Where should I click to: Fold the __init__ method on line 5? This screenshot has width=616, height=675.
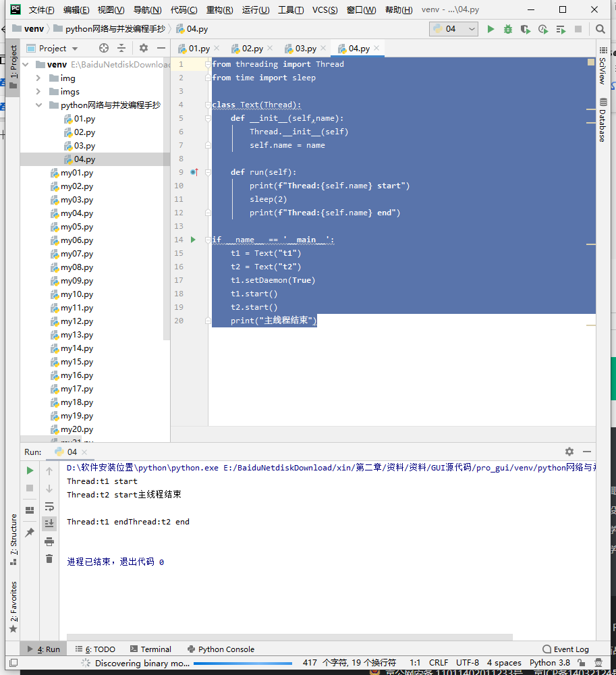pos(208,118)
